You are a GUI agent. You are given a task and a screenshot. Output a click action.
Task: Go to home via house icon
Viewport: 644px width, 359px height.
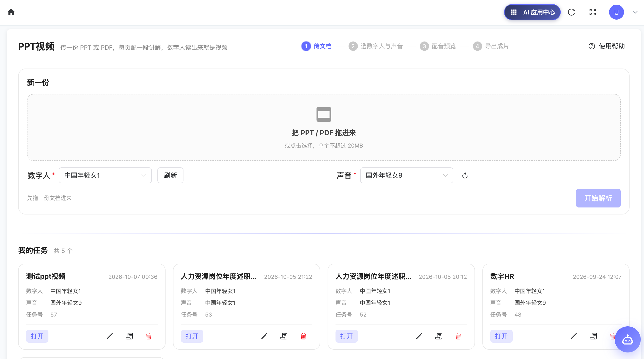point(11,12)
